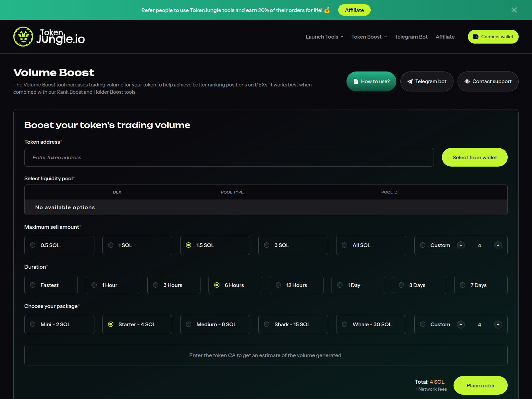Decrease the custom sell amount with minus icon
The image size is (532, 399).
[461, 245]
